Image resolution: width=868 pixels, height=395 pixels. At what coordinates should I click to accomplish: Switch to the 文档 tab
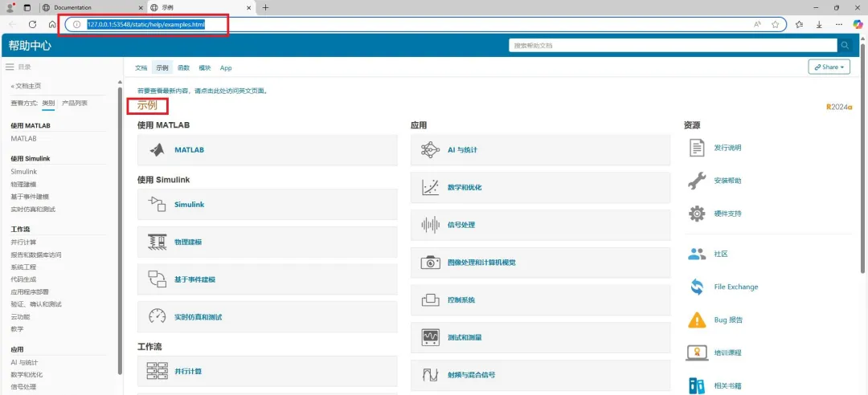pyautogui.click(x=141, y=67)
